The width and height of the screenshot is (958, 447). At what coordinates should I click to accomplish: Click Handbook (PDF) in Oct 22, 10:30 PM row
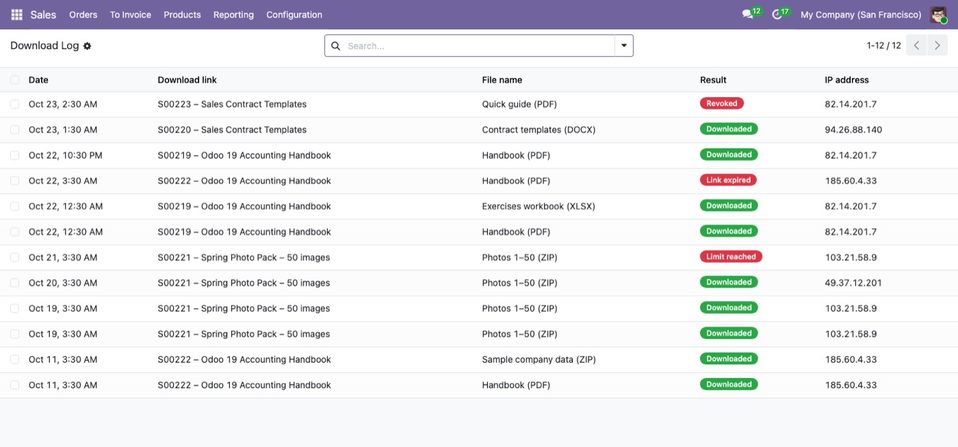pyautogui.click(x=516, y=156)
